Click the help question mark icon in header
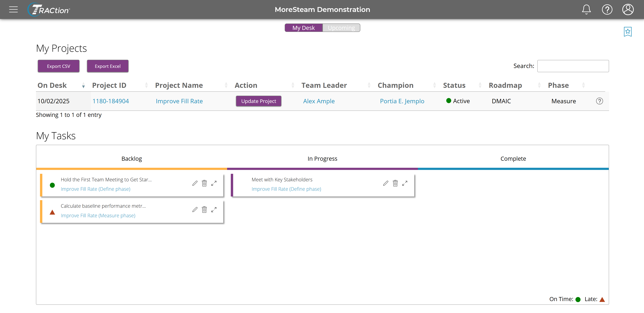The width and height of the screenshot is (644, 313). pos(607,10)
